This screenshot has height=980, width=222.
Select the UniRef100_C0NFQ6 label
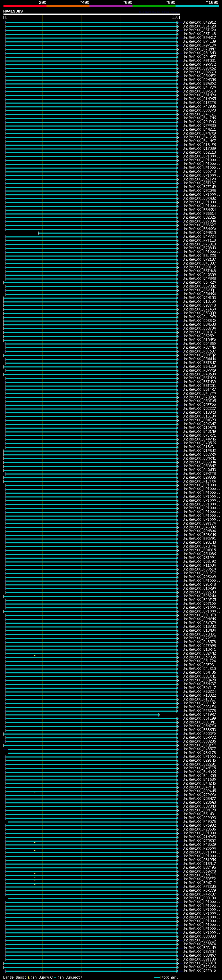(x=199, y=673)
